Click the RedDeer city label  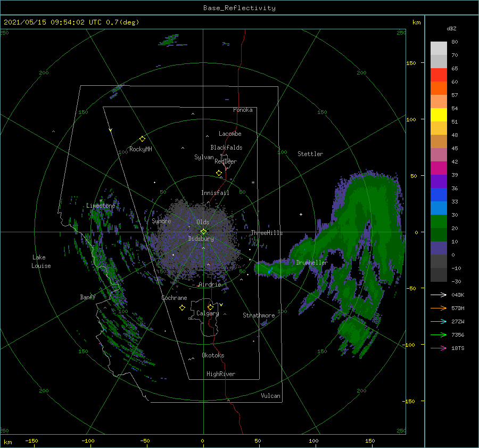tap(226, 161)
